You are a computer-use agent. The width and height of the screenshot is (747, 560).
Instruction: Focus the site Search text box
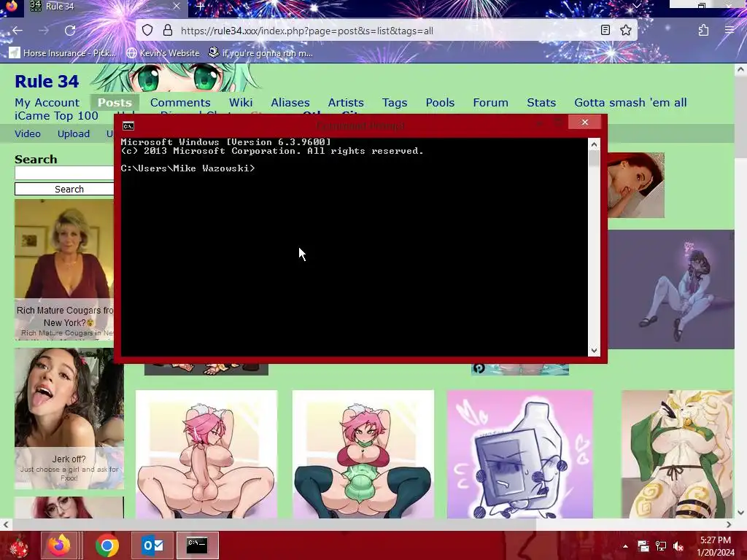pyautogui.click(x=64, y=172)
